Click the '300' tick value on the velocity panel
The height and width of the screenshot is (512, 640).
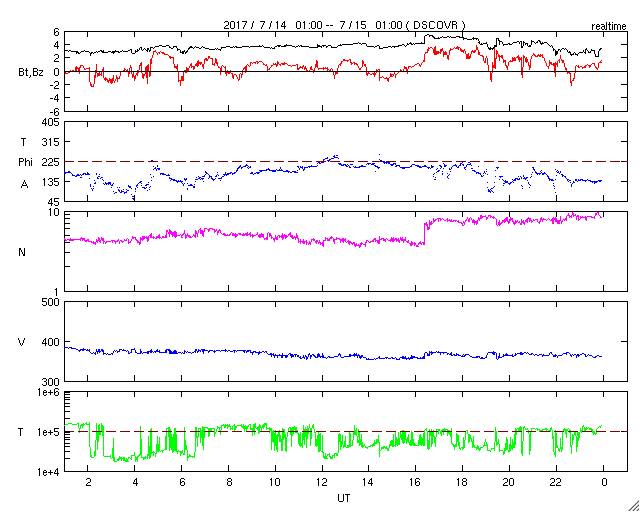pos(51,382)
